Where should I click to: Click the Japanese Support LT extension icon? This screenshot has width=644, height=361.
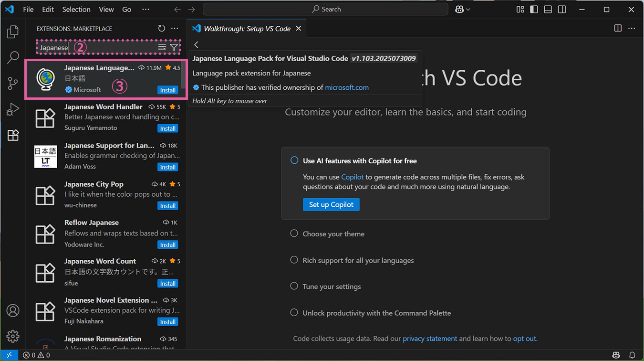45,157
